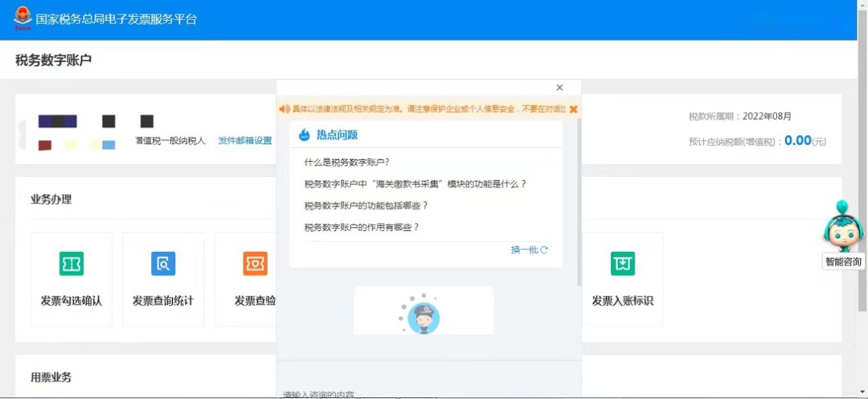This screenshot has height=399, width=868.
Task: Click the 热点问题 flame icon
Action: pos(305,135)
